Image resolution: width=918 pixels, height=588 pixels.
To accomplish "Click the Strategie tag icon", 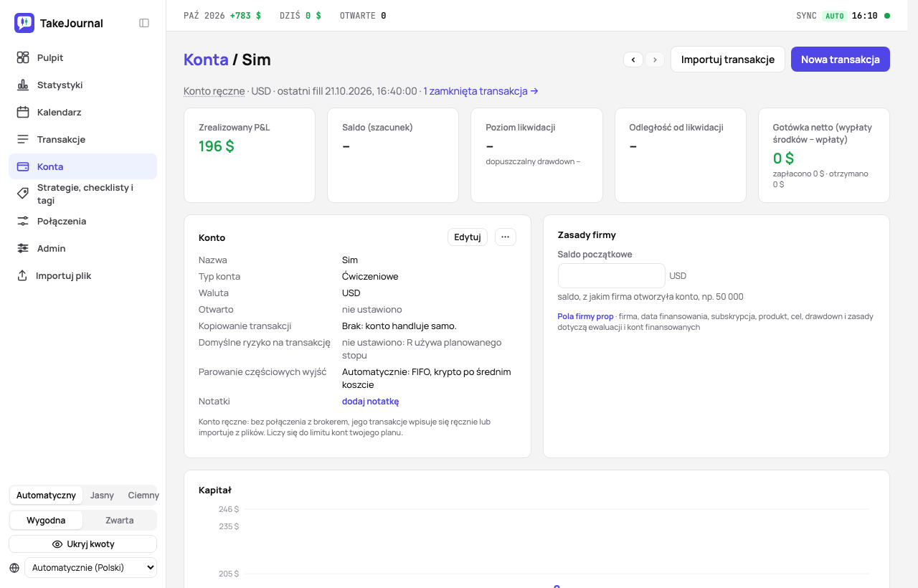I will pyautogui.click(x=23, y=194).
